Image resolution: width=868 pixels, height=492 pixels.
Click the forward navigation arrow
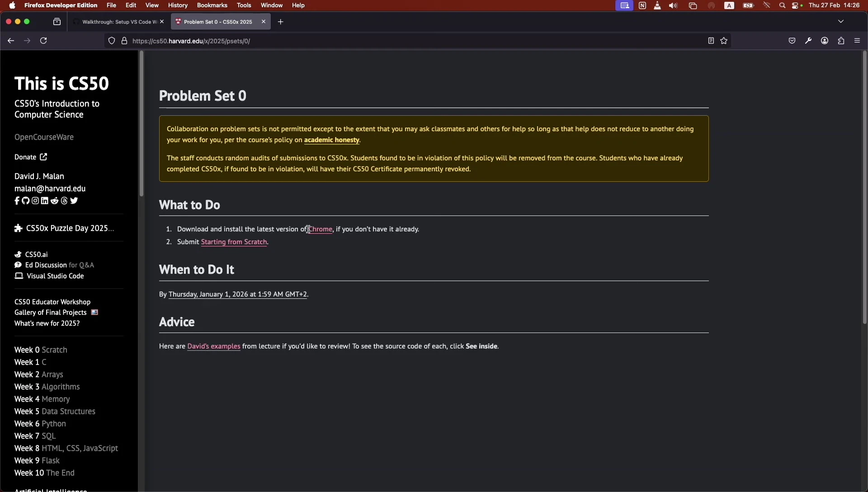pos(27,41)
